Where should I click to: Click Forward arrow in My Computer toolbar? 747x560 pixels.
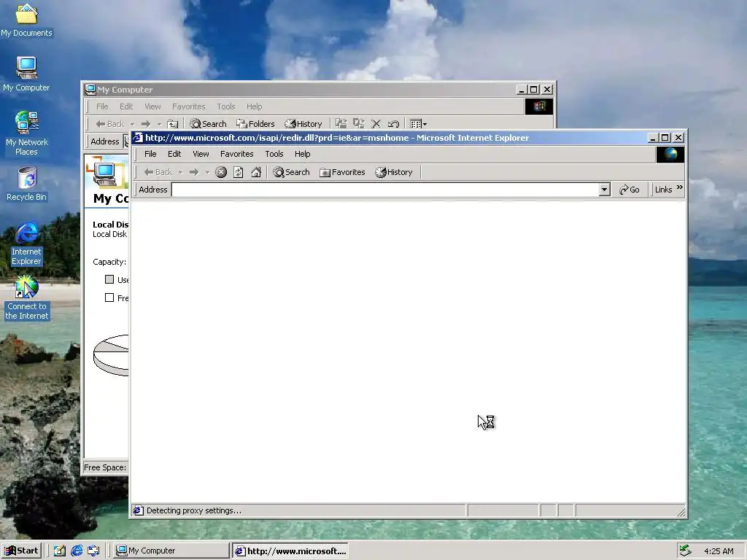click(146, 124)
